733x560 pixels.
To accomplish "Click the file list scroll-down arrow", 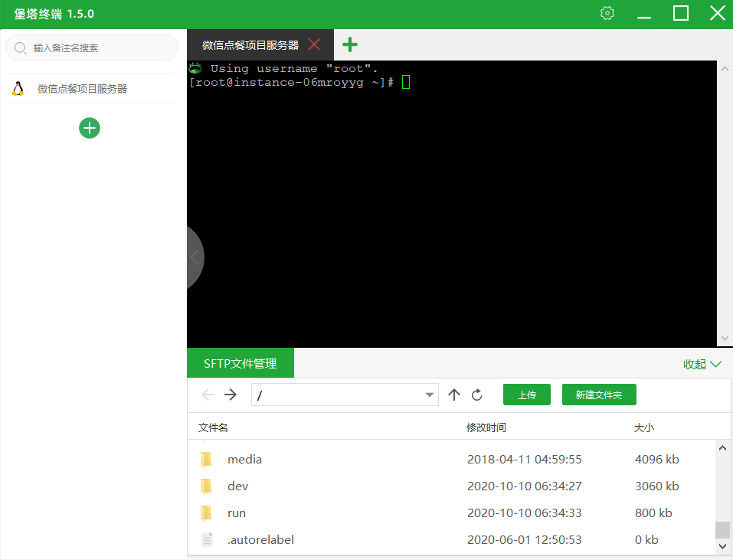I will point(722,546).
